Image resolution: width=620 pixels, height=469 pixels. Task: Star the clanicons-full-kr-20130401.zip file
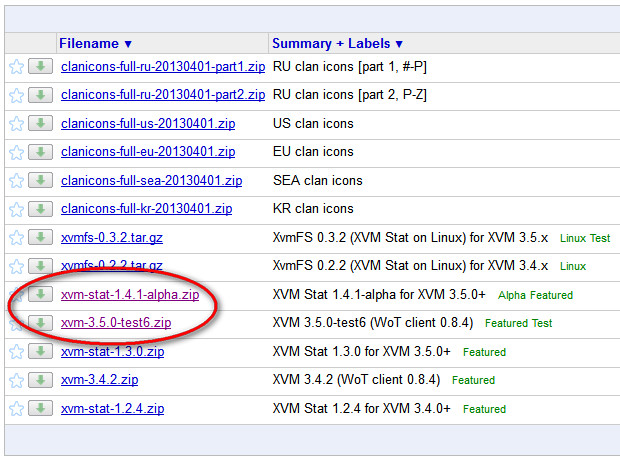[16, 209]
